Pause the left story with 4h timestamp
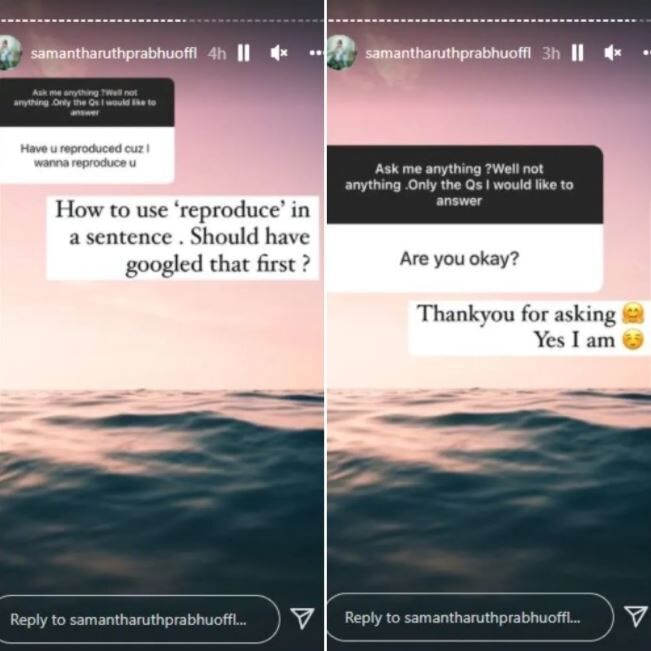651x651 pixels. 243,53
